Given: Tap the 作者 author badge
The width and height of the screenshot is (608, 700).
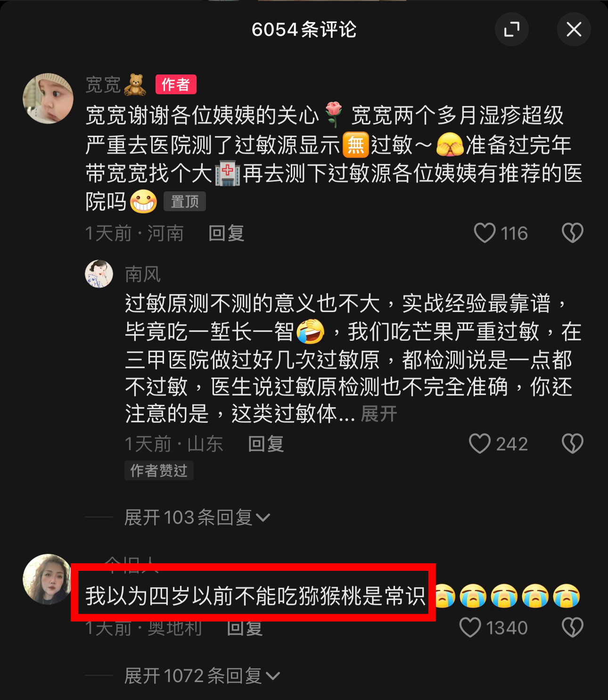Looking at the screenshot, I should click(176, 85).
